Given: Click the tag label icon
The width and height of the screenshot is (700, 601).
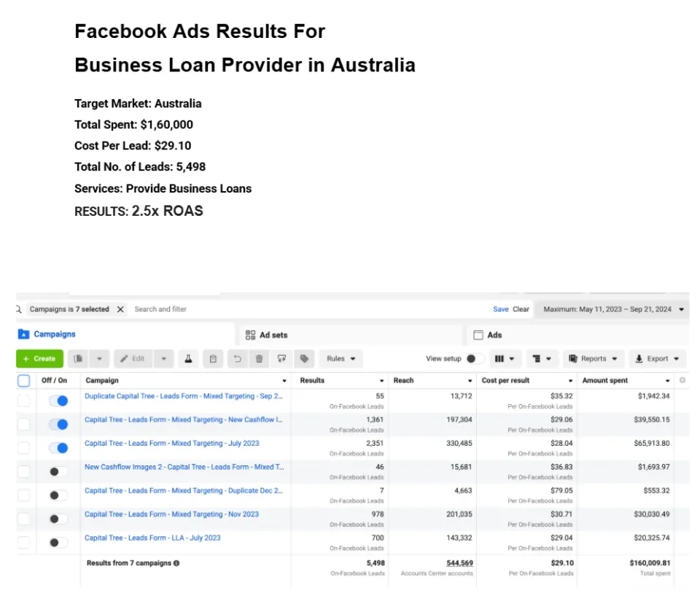Looking at the screenshot, I should (x=305, y=359).
